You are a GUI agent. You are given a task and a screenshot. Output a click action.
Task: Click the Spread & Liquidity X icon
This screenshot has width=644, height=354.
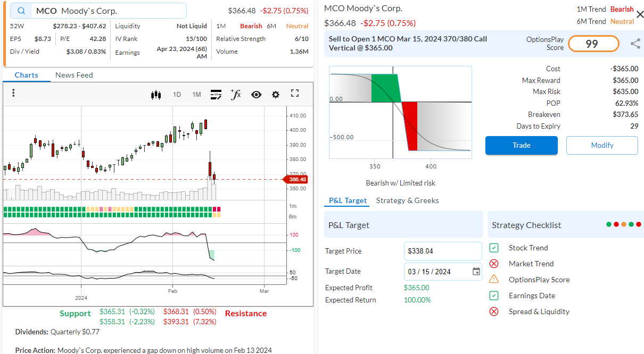click(x=494, y=311)
